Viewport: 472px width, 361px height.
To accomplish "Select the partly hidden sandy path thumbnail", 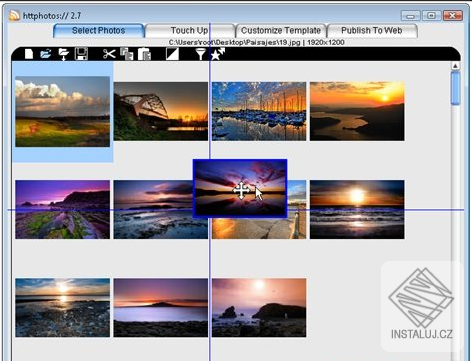I will (259, 229).
